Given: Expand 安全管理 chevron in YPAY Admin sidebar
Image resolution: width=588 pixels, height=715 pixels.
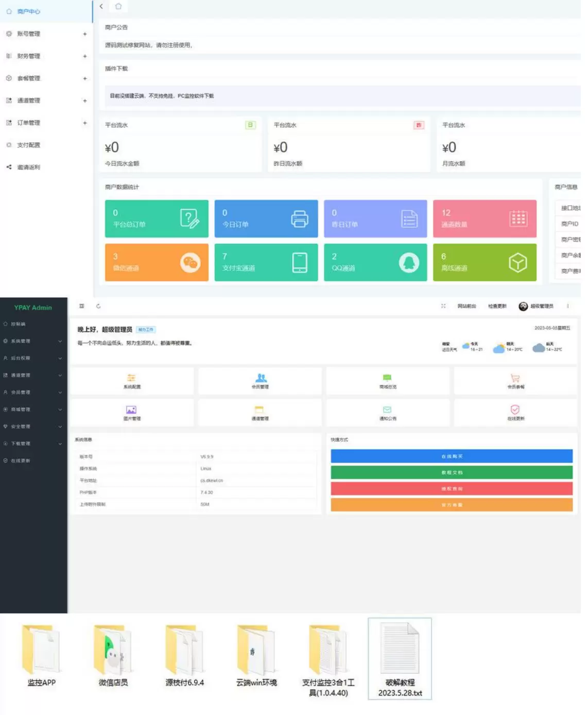Looking at the screenshot, I should [60, 427].
